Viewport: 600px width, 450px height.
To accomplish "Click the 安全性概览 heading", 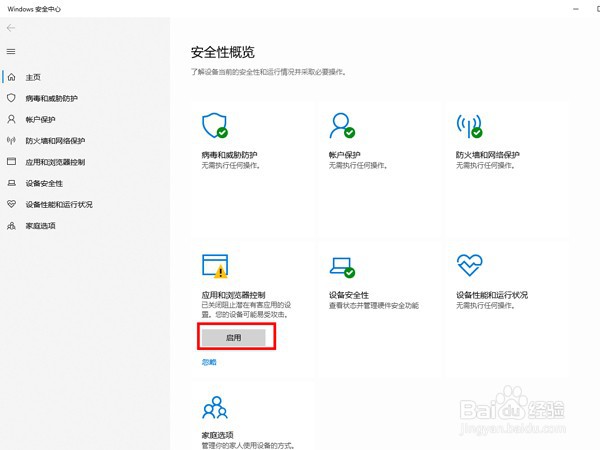I will pyautogui.click(x=223, y=52).
